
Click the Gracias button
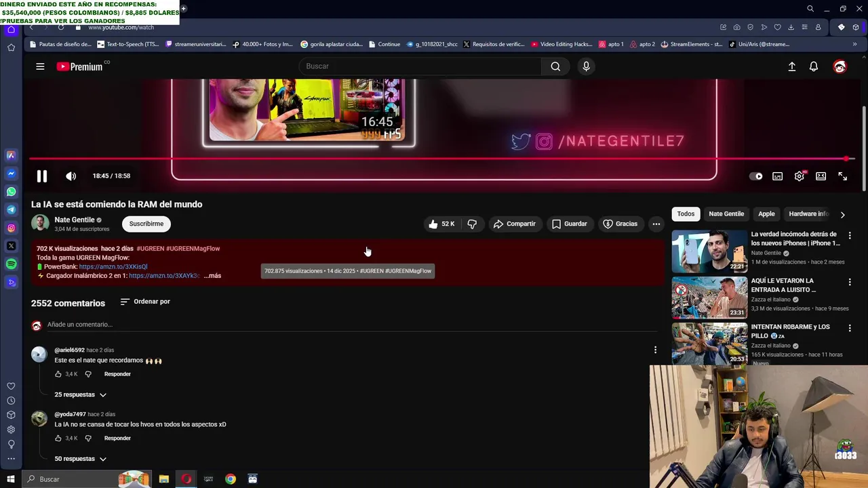(620, 224)
